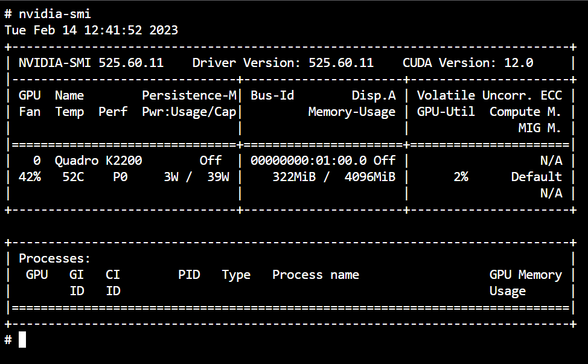588x364 pixels.
Task: Click the bus id 00000000:01:00.0
Action: 308,161
